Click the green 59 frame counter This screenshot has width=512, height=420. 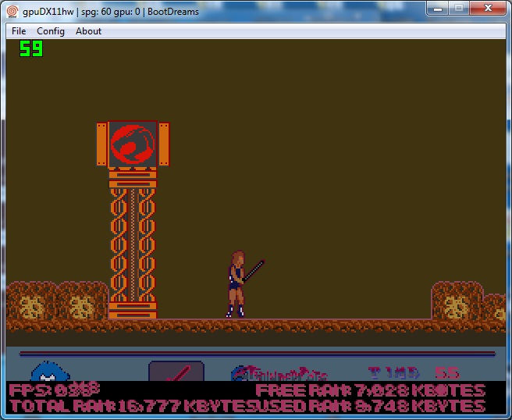pos(31,48)
